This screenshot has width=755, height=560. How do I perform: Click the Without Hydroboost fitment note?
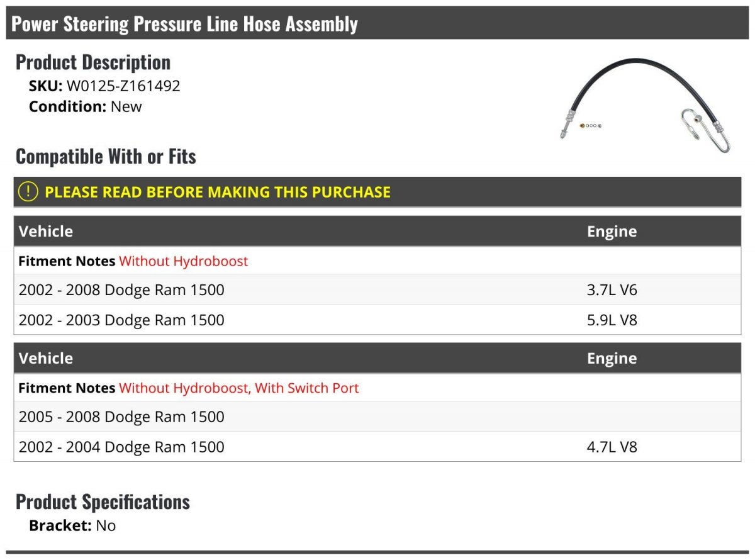click(183, 261)
